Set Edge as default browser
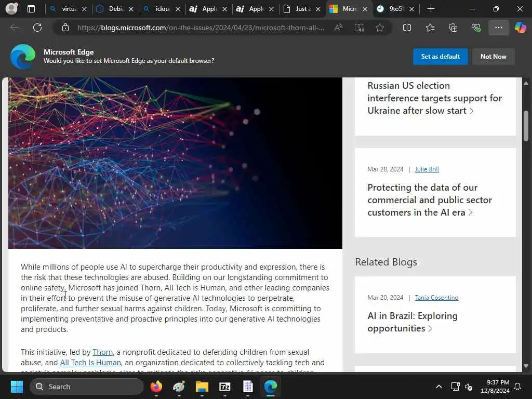This screenshot has width=532, height=399. click(440, 56)
